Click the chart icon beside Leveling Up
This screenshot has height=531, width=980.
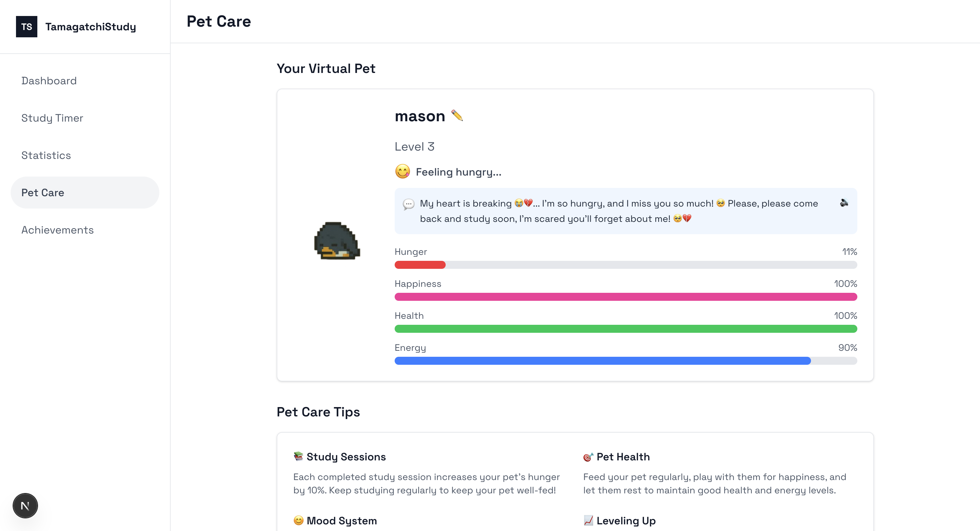(588, 520)
